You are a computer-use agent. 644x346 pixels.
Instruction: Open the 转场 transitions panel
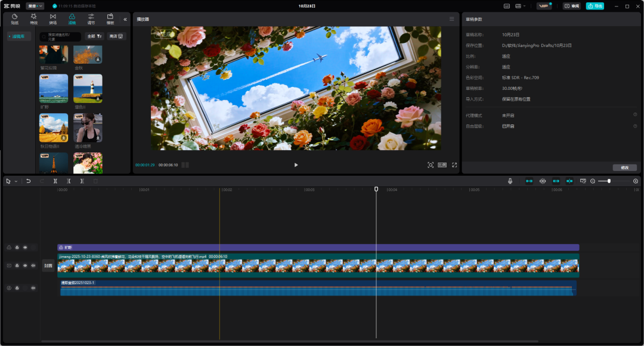(x=53, y=18)
